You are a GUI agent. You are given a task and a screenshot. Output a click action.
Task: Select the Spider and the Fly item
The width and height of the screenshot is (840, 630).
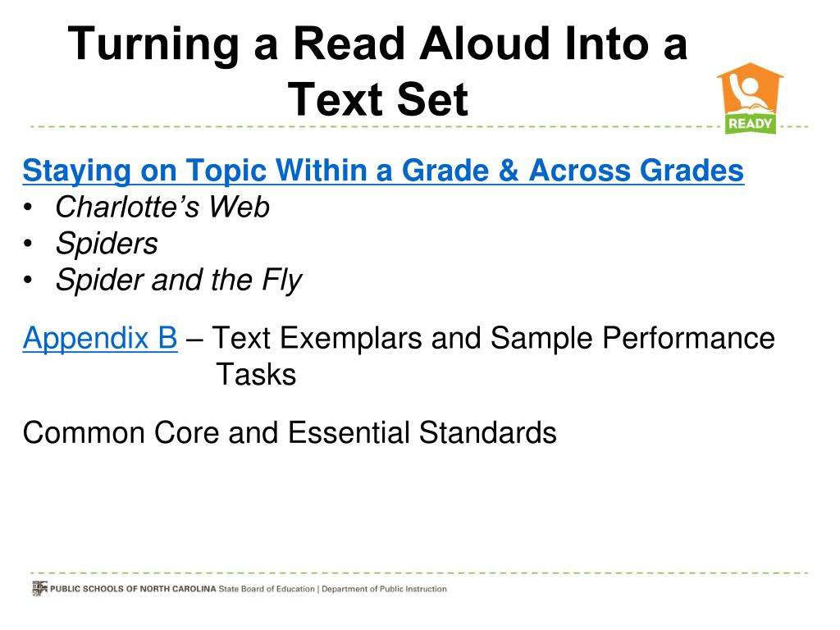179,281
